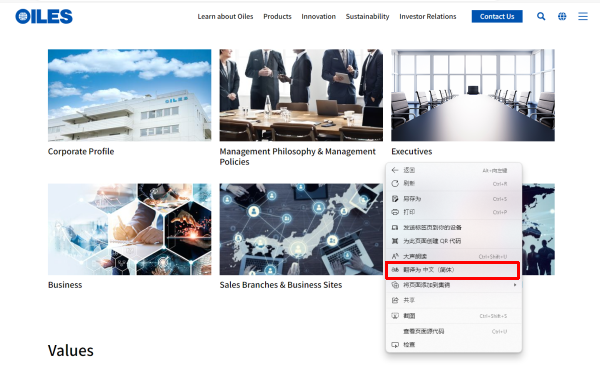
Task: Open the hamburger menu icon
Action: (x=583, y=16)
